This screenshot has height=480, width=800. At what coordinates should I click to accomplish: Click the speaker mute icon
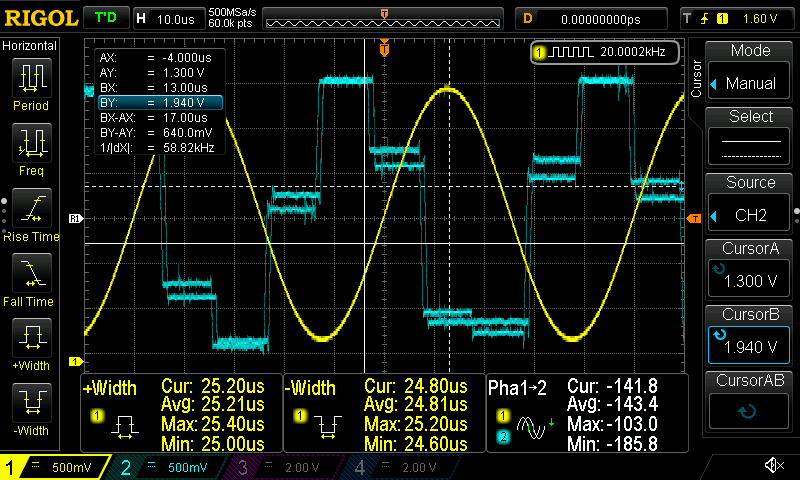[773, 466]
